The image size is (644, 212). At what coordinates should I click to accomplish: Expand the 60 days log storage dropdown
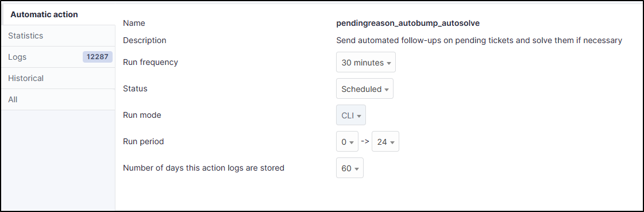349,168
